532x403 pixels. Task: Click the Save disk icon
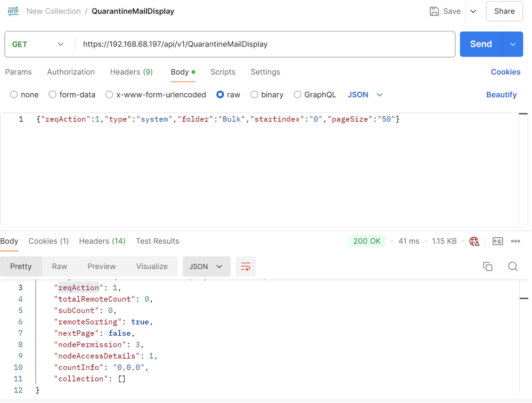coord(435,11)
